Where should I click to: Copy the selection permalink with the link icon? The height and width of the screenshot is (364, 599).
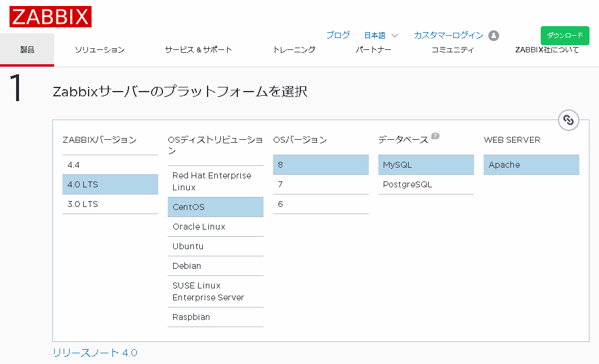tap(569, 120)
